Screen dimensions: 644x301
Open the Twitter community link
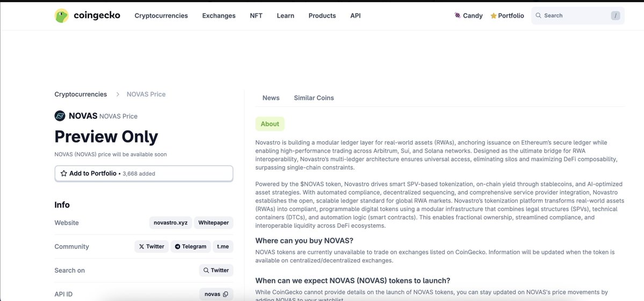coord(151,247)
